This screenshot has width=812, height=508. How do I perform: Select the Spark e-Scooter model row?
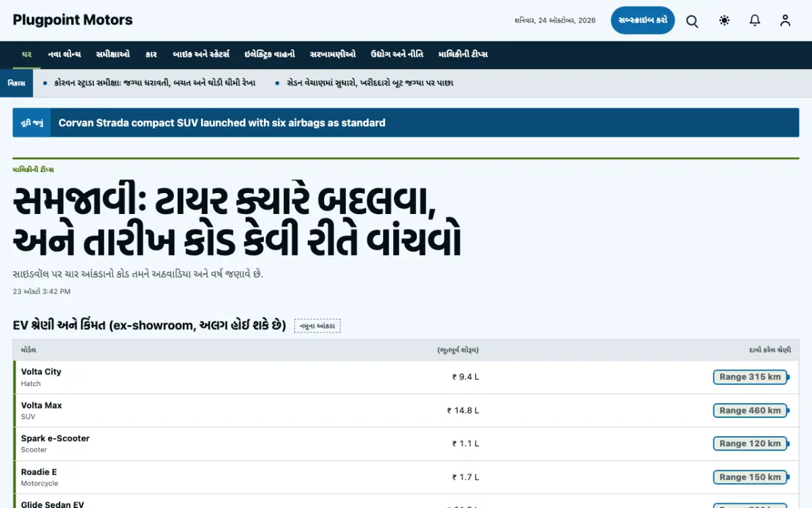coord(406,444)
